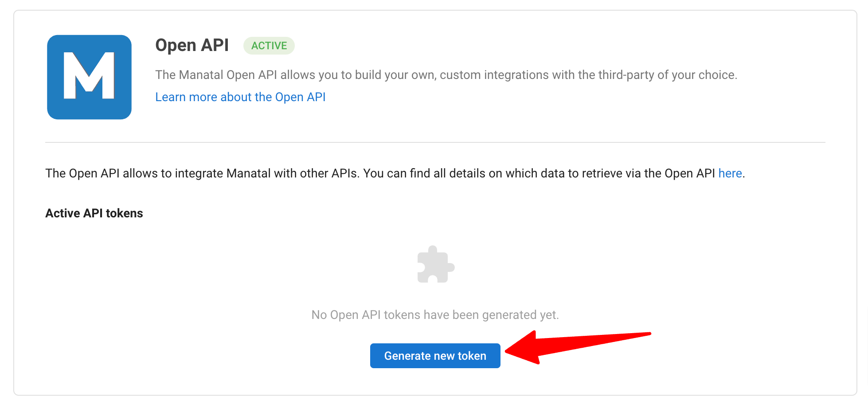The image size is (868, 409).
Task: Click the ACTIVE status badge
Action: (269, 46)
